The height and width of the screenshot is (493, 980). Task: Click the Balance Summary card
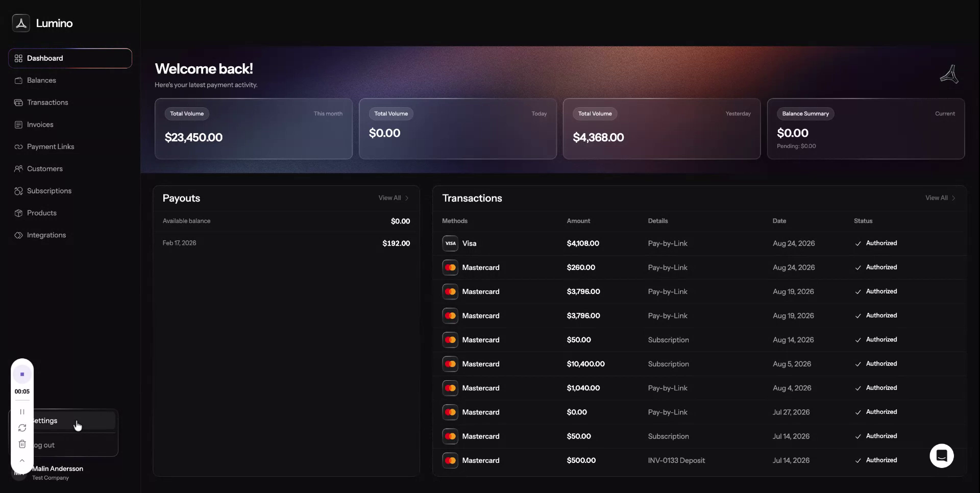point(866,129)
